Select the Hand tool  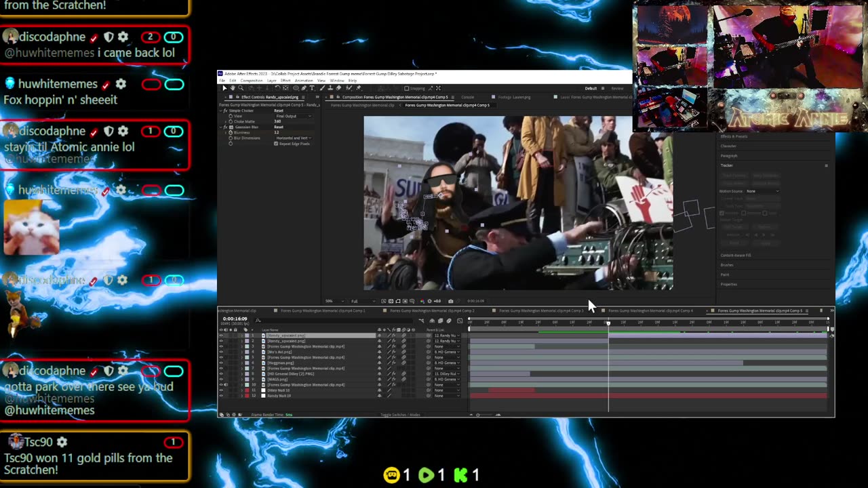pos(233,88)
